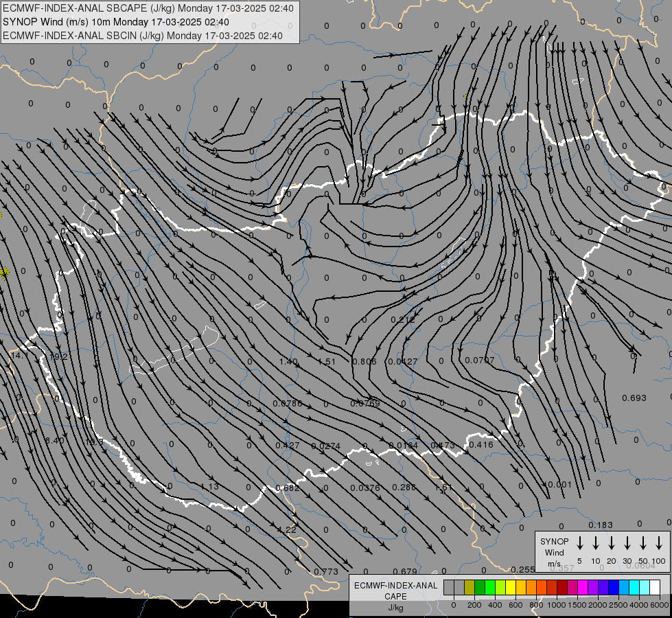Image resolution: width=672 pixels, height=618 pixels.
Task: Click the 0.0274 CAPE value on map
Action: pos(326,446)
